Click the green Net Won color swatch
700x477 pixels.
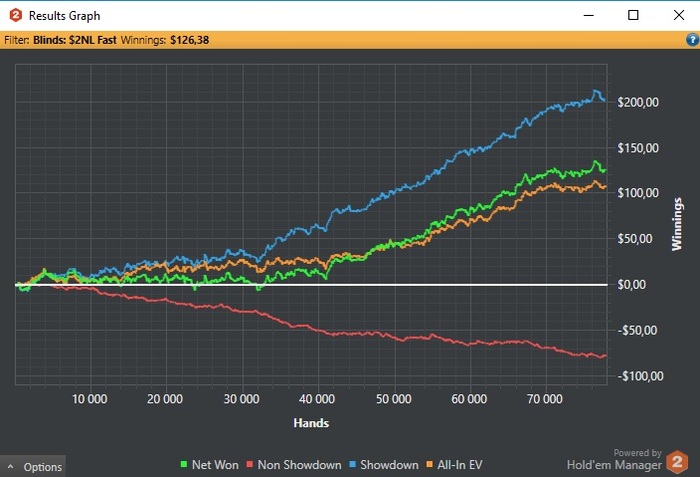183,464
